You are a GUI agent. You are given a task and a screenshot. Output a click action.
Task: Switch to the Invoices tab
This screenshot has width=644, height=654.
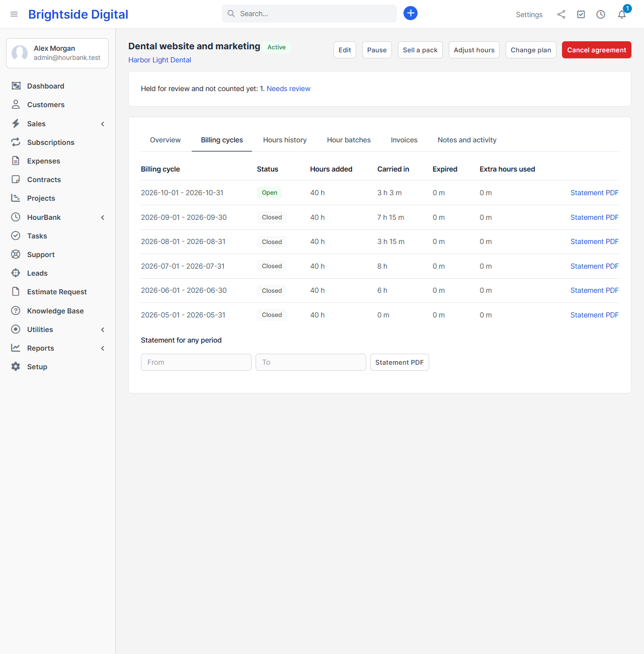click(404, 140)
